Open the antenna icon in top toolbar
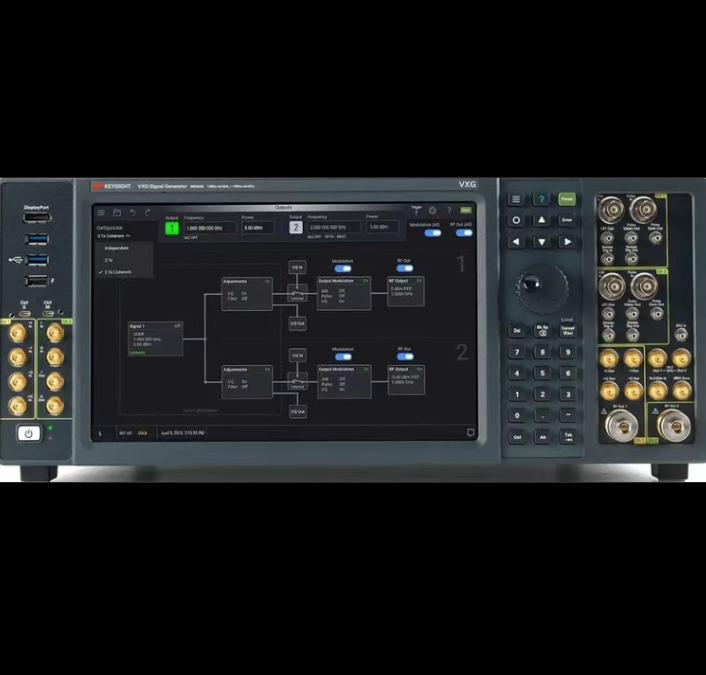This screenshot has height=675, width=706. 416,211
